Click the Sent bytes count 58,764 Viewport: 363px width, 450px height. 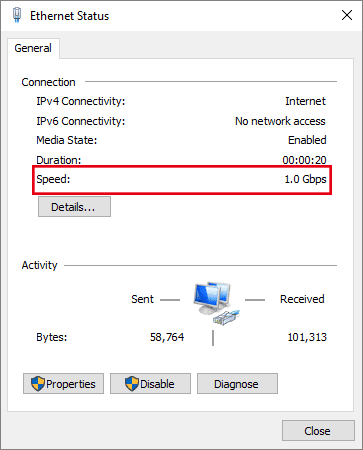coord(167,337)
